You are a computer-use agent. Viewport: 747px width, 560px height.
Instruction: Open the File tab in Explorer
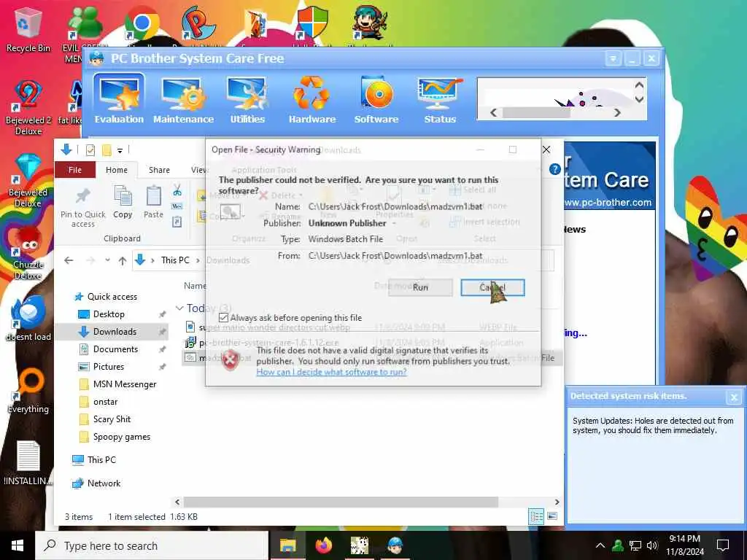point(75,170)
